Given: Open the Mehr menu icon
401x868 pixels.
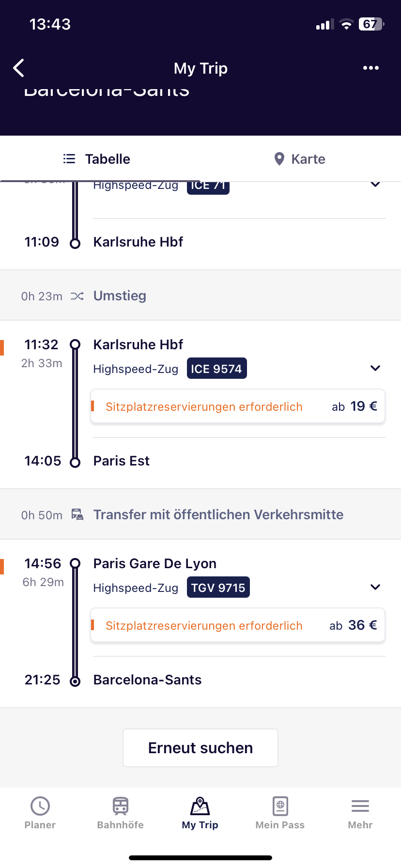Looking at the screenshot, I should click(360, 806).
